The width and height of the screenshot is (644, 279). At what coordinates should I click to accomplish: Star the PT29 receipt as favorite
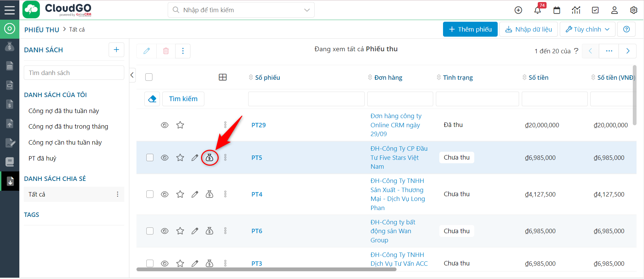pos(180,125)
